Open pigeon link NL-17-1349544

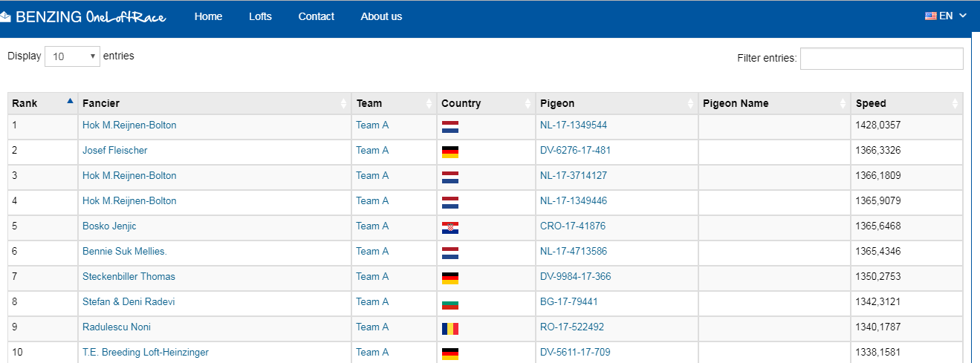coord(574,125)
